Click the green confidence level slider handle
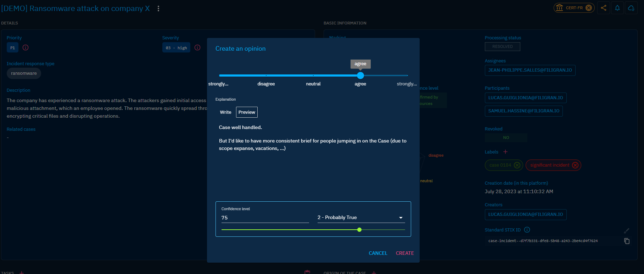This screenshot has width=644, height=274. point(359,230)
